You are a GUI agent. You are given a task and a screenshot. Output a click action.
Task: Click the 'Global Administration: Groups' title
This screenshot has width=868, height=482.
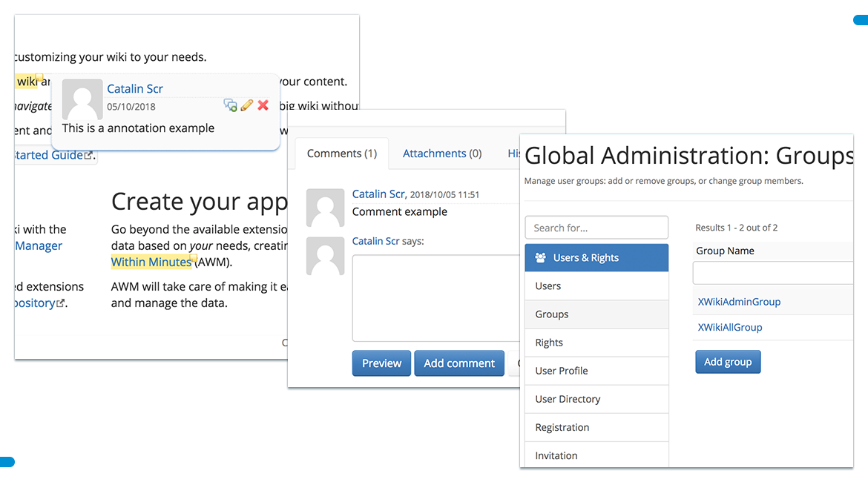pyautogui.click(x=688, y=156)
